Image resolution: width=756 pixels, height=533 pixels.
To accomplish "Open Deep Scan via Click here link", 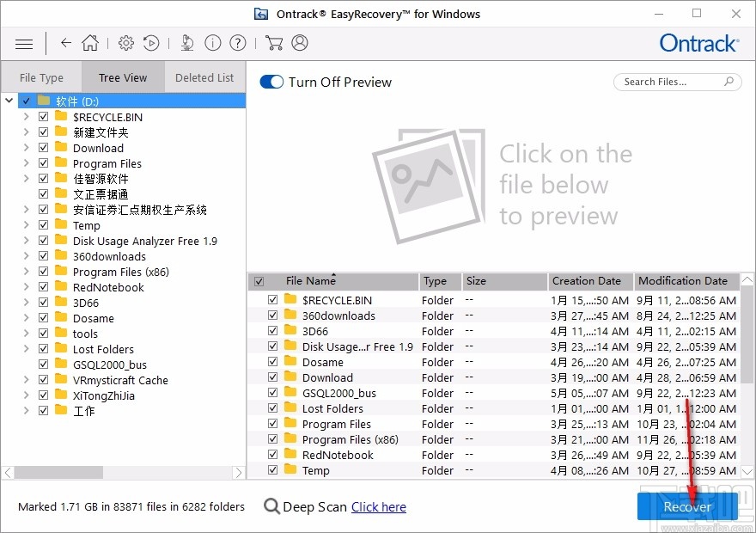I will (379, 507).
